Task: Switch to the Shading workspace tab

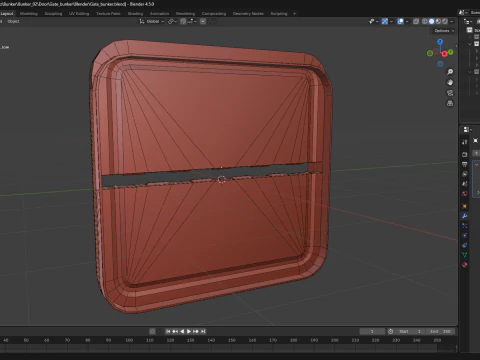Action: click(x=135, y=14)
